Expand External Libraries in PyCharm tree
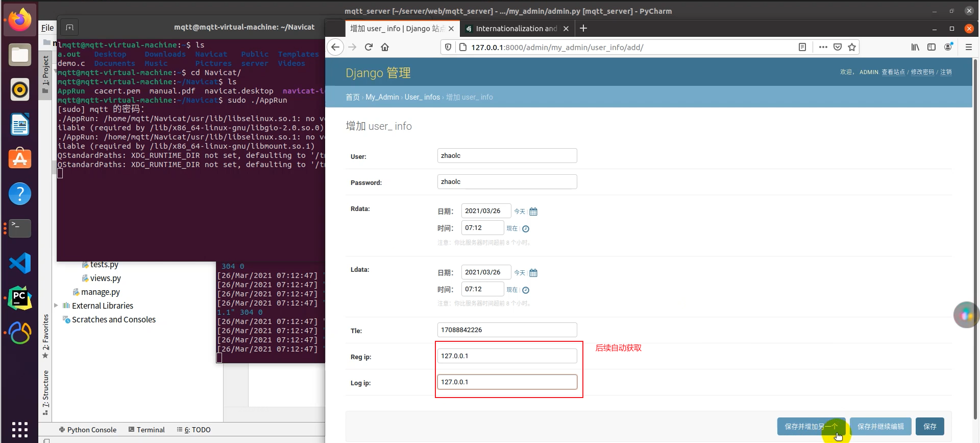This screenshot has width=980, height=443. [x=56, y=306]
